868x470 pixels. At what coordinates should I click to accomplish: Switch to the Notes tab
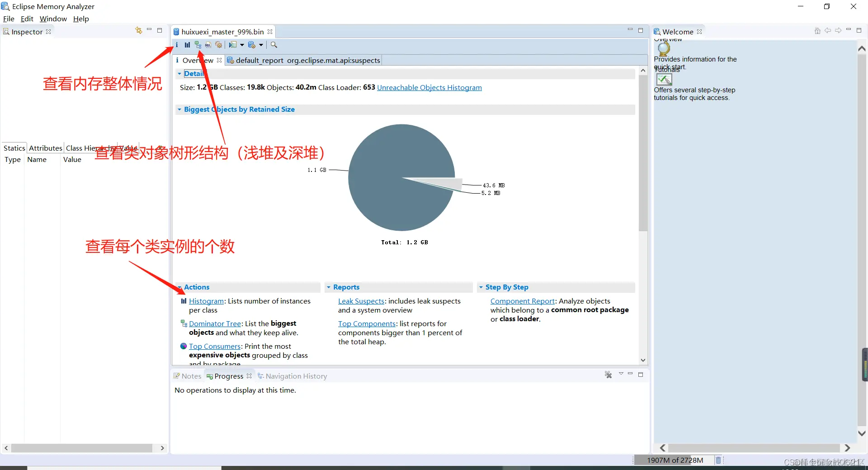point(187,376)
